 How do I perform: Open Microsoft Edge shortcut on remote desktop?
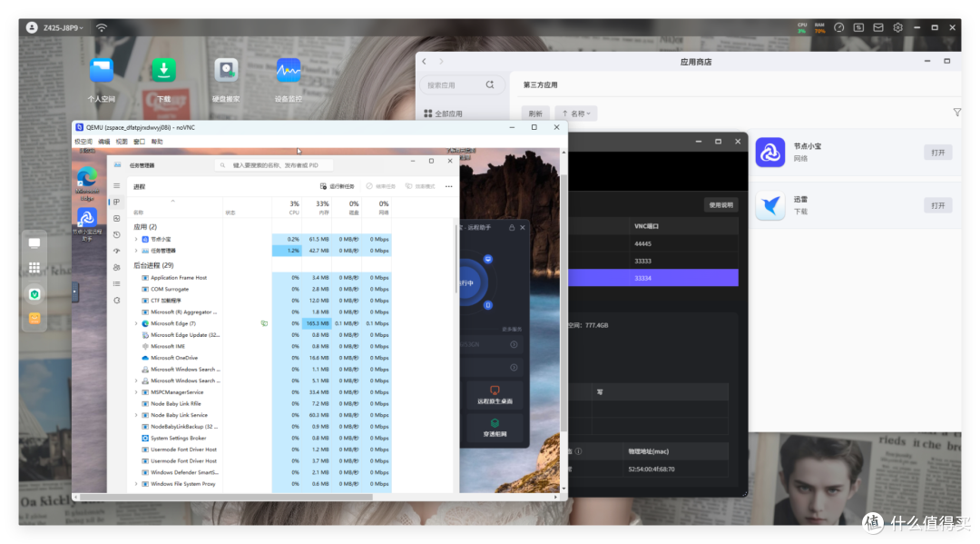click(87, 183)
